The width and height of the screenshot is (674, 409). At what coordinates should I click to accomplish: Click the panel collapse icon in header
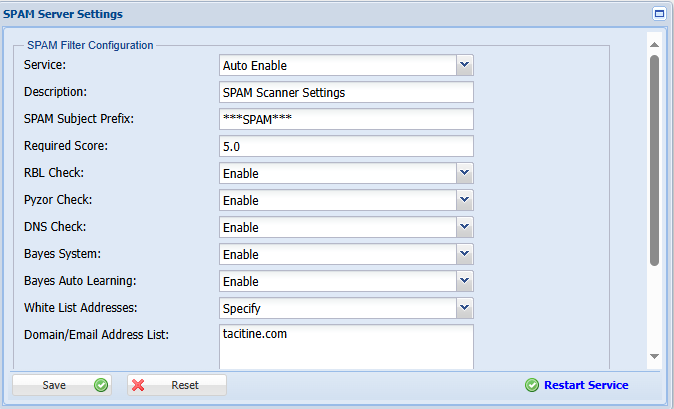click(659, 14)
